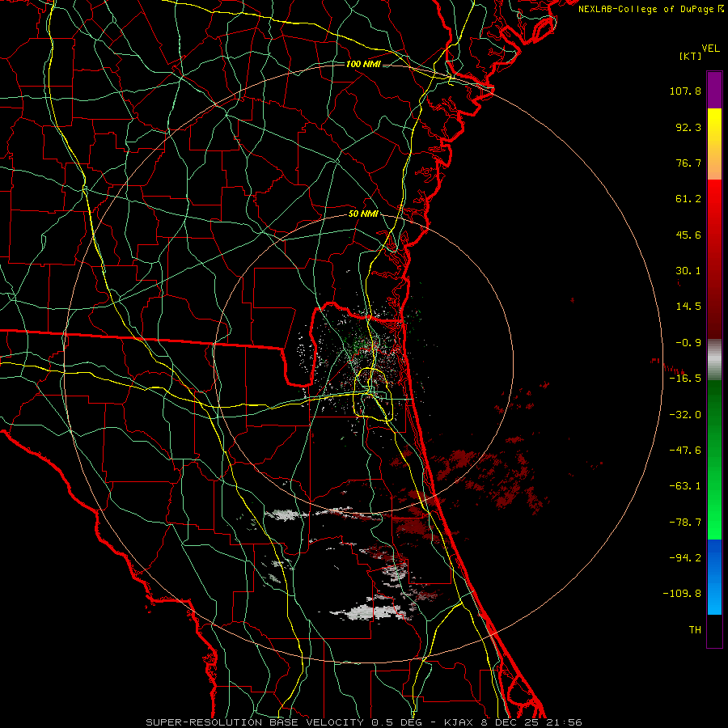Viewport: 728px width, 728px height.
Task: Click the -63.1 scale value
Action: [685, 486]
